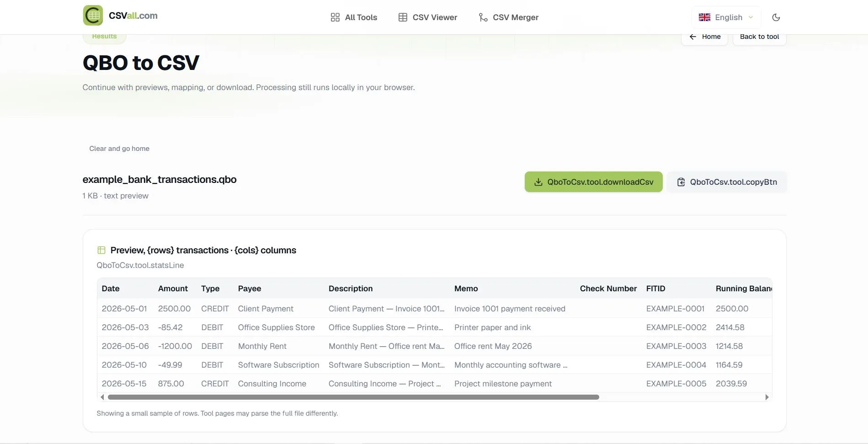The height and width of the screenshot is (444, 868).
Task: Download the CSV with the green button
Action: [x=593, y=182]
